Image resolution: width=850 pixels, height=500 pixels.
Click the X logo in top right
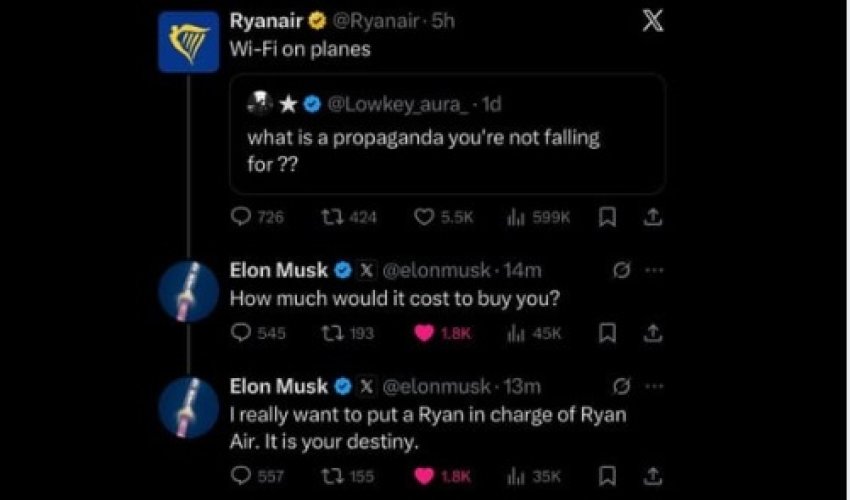(651, 22)
